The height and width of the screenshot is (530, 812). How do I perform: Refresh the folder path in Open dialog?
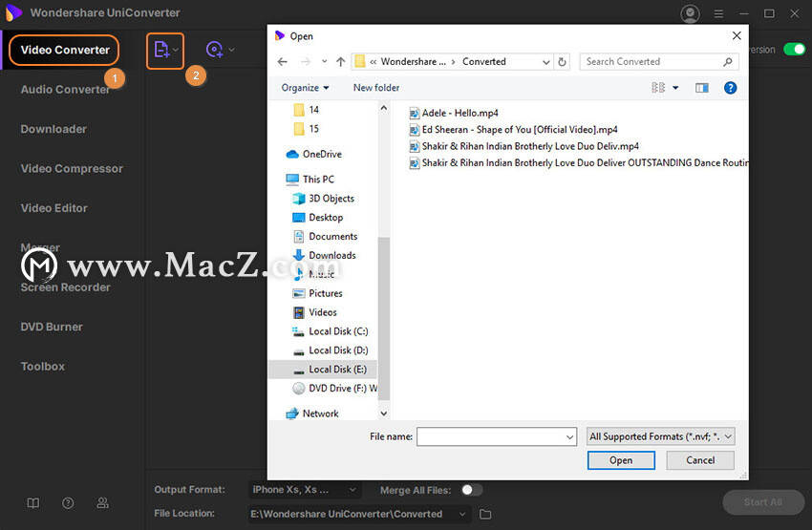click(562, 61)
